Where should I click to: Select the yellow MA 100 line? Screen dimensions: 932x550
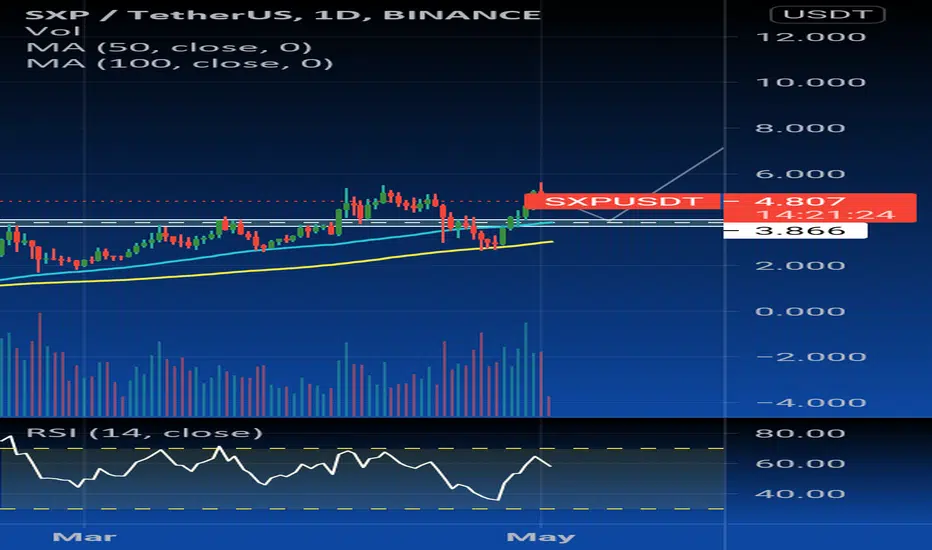coord(297,266)
